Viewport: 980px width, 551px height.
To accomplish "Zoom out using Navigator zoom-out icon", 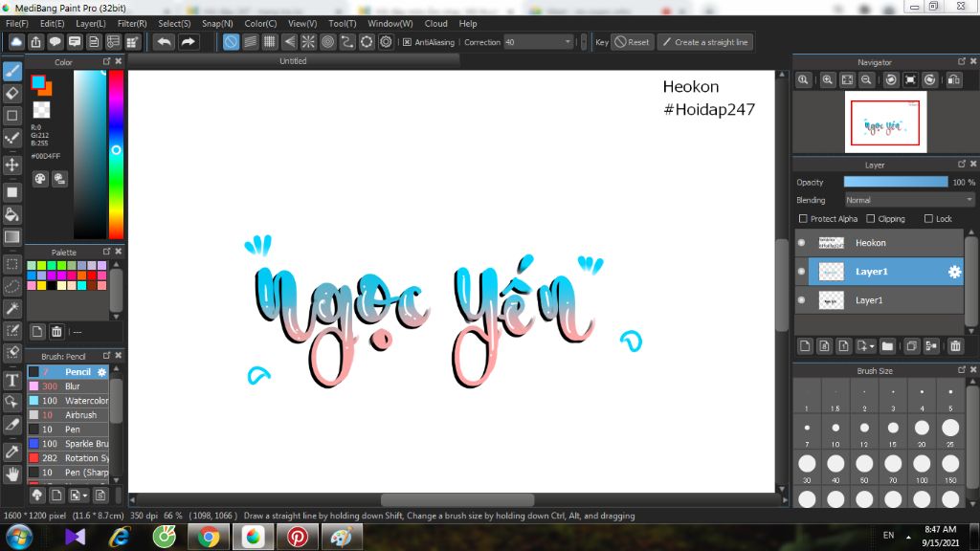I will pos(866,80).
